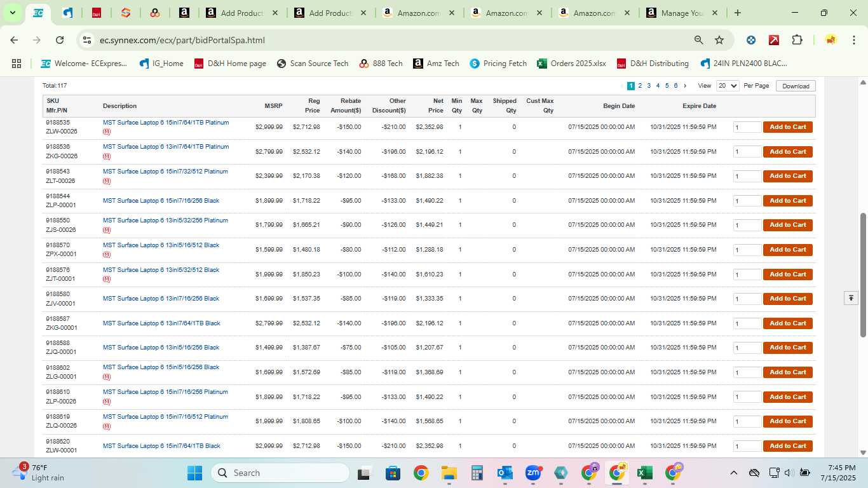Image resolution: width=868 pixels, height=488 pixels.
Task: Open the Orders 2025.xlsx bookmark
Action: click(x=571, y=64)
